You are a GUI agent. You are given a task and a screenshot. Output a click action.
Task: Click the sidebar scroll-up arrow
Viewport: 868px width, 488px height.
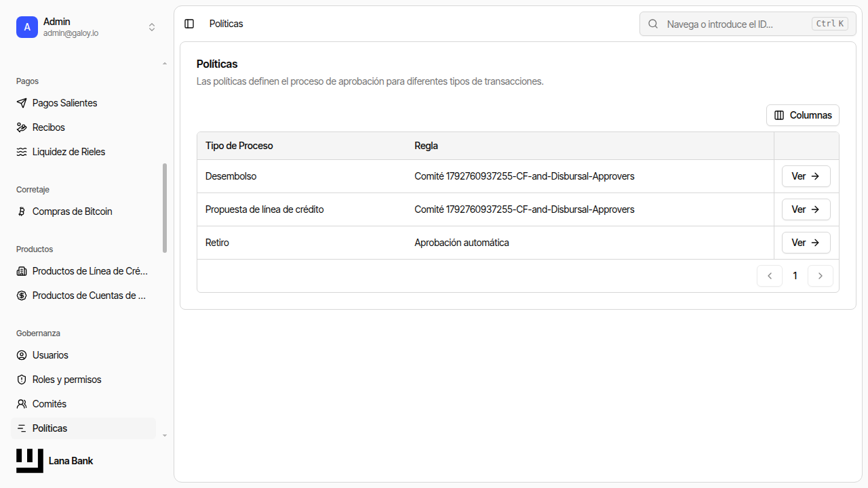(165, 64)
